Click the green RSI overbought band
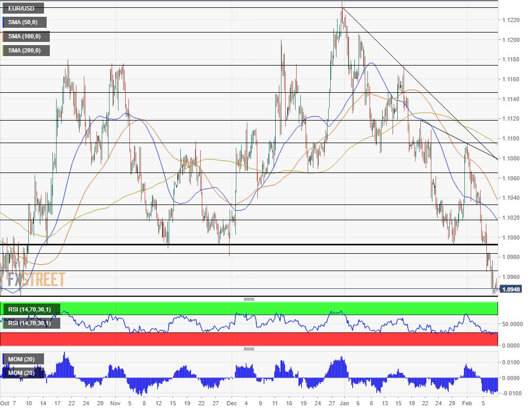Viewport: 532px width, 410px height. (x=262, y=308)
